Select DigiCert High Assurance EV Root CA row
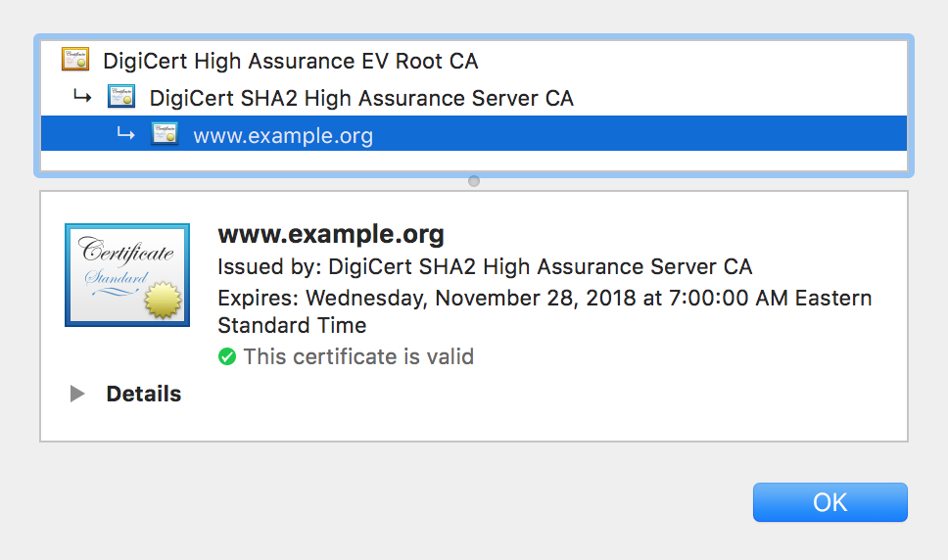 474,61
